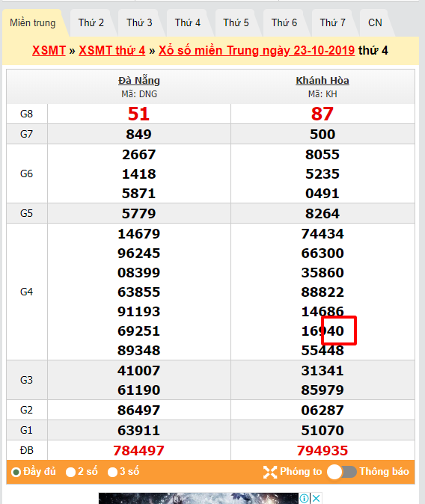
Task: Switch to Thứ 3 tab
Action: click(139, 23)
